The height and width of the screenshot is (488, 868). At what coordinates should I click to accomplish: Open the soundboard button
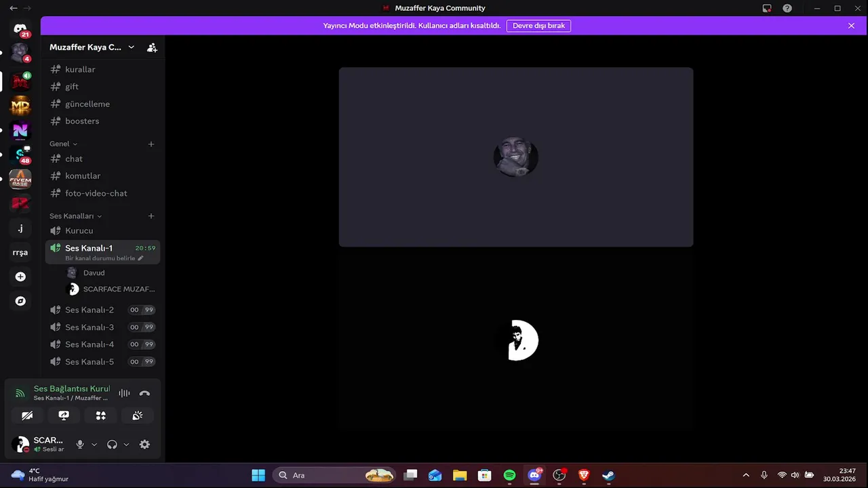click(138, 415)
